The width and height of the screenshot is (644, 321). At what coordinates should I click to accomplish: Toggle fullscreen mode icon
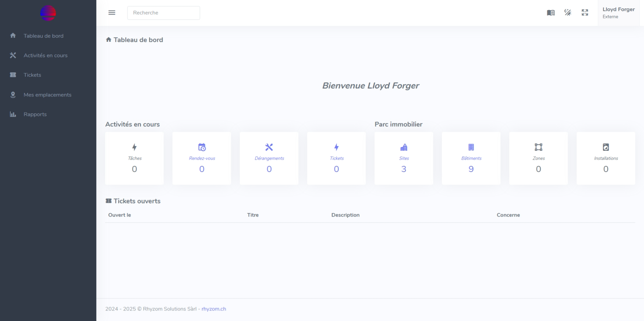click(x=585, y=13)
